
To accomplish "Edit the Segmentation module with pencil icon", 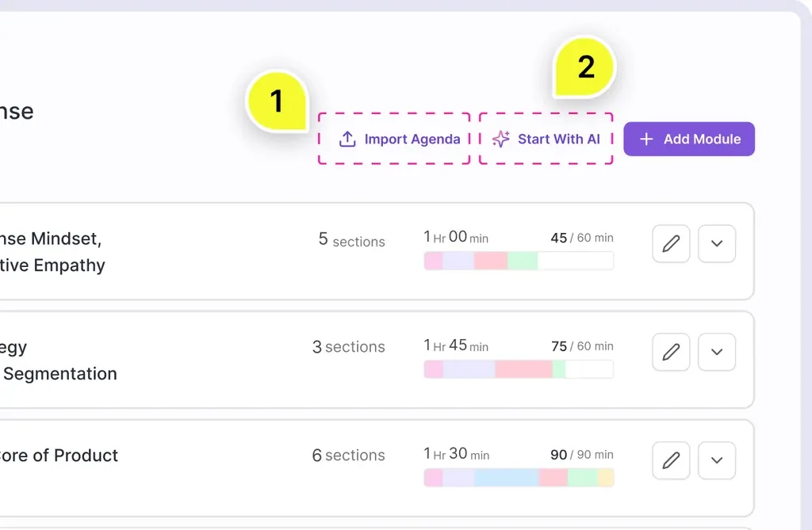I will 671,352.
